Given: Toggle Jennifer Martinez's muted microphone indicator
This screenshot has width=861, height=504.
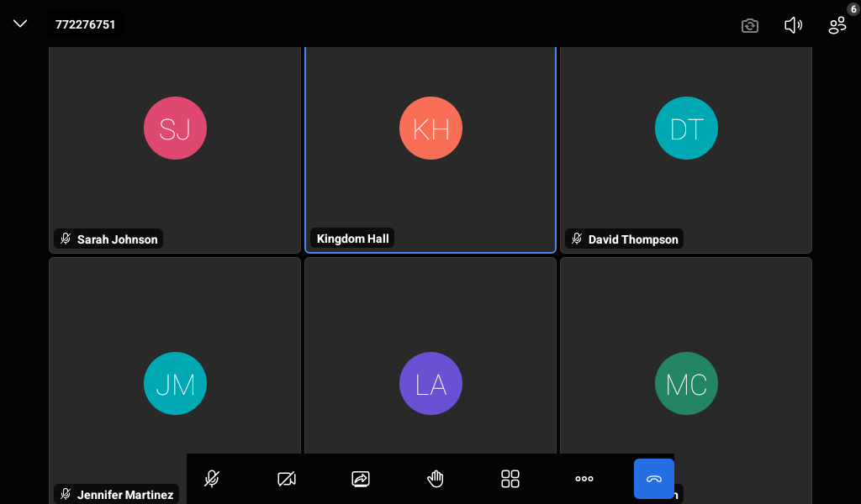Looking at the screenshot, I should 66,494.
